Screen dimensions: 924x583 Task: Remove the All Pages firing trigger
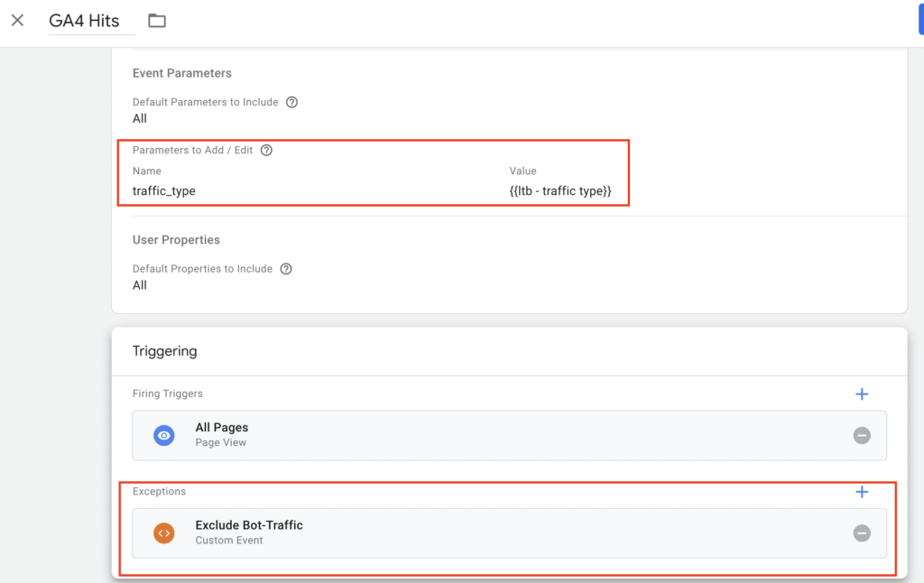[862, 435]
